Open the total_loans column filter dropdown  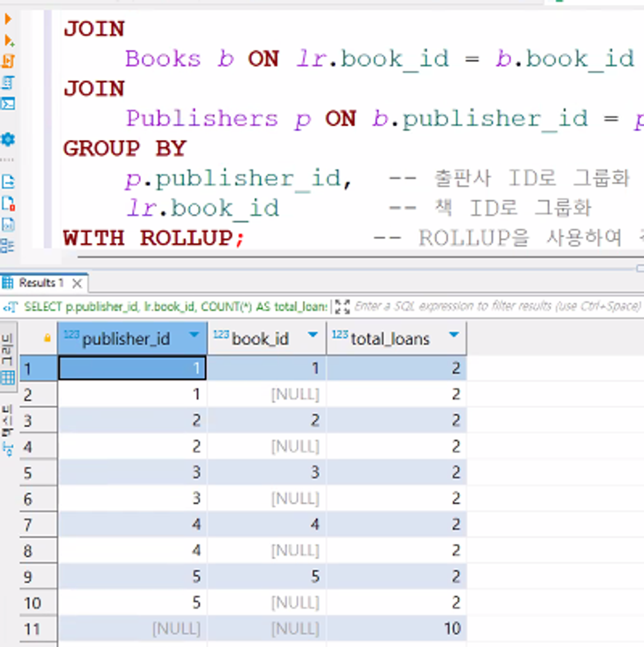454,335
